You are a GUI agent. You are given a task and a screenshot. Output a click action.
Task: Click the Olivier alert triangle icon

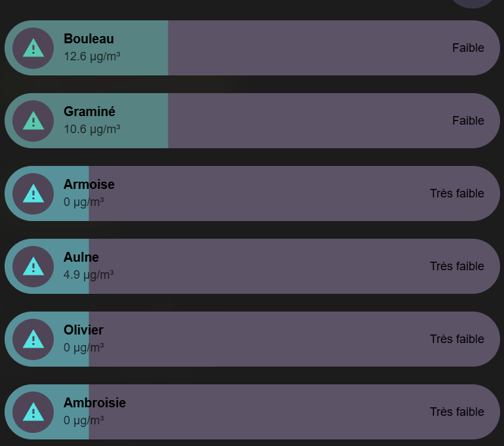pos(33,339)
